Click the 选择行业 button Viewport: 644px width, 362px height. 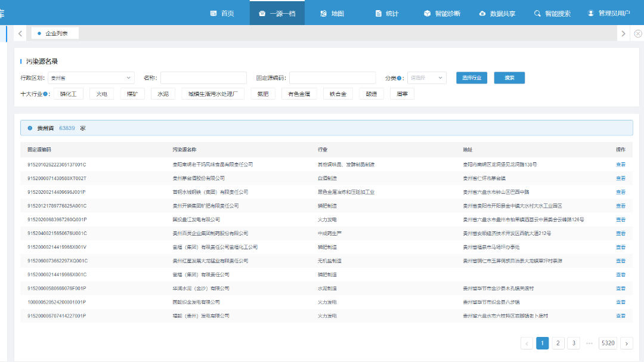coord(472,78)
